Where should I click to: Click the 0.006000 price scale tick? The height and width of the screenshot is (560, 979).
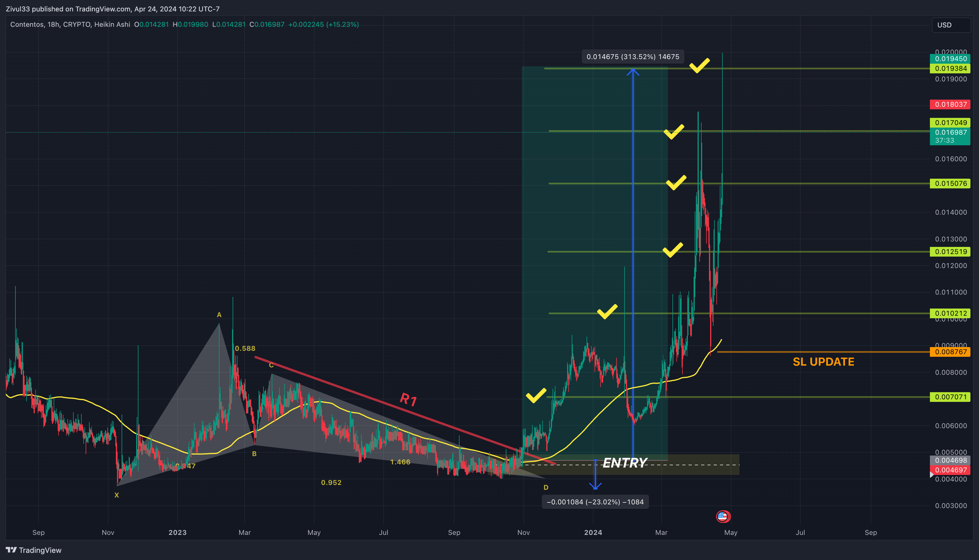[x=950, y=425]
